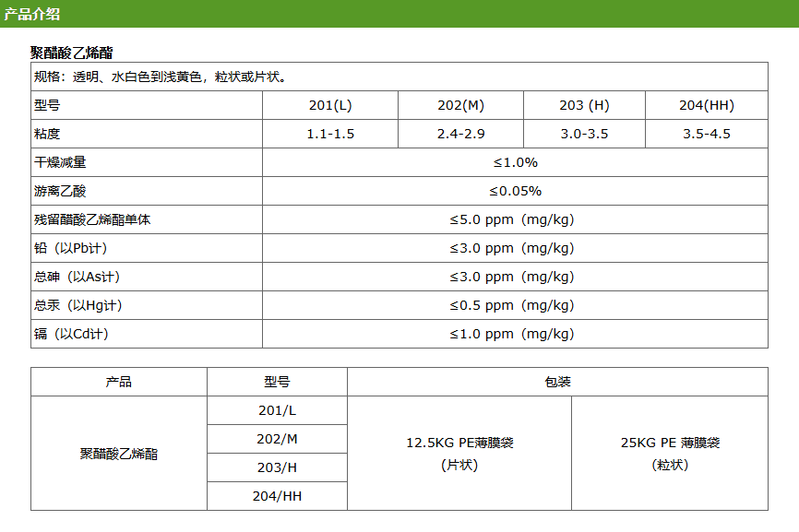Click the 25KG PE 薄膜袋 packaging cell

670,453
